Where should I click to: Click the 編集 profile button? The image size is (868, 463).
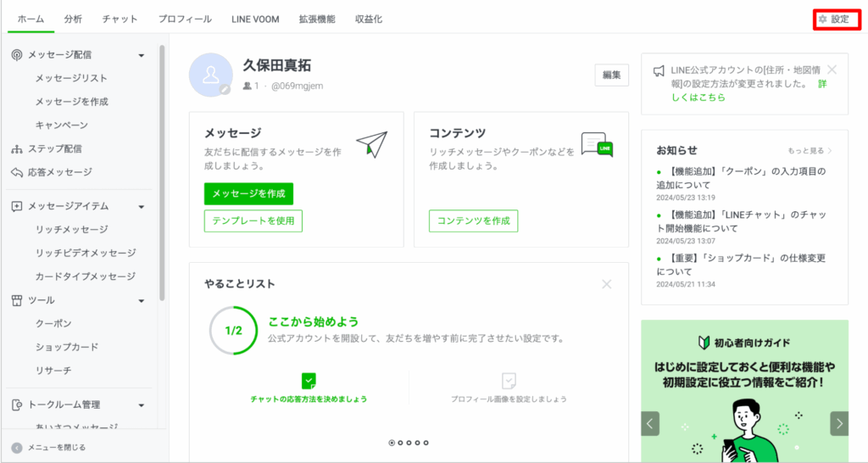[611, 75]
